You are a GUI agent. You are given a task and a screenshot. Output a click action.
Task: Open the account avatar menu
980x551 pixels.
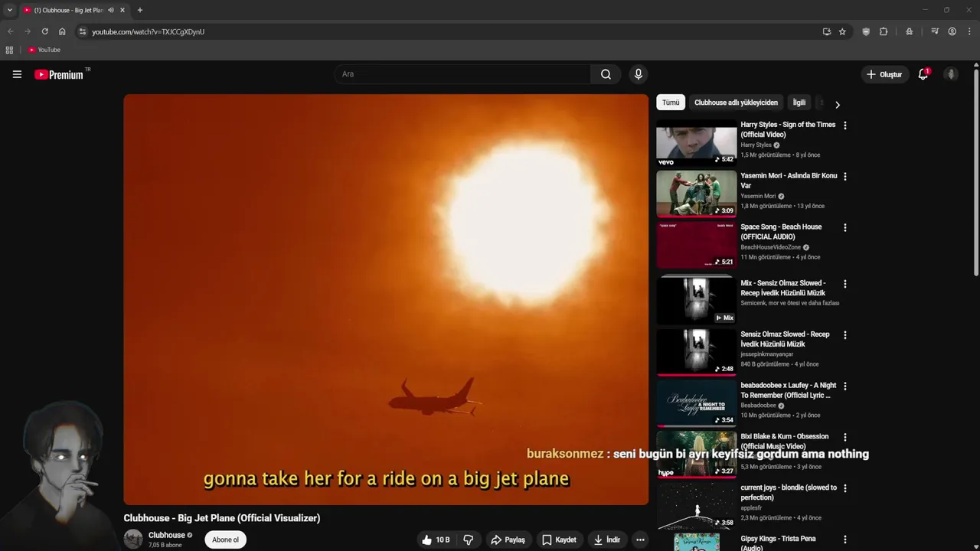[x=951, y=74]
